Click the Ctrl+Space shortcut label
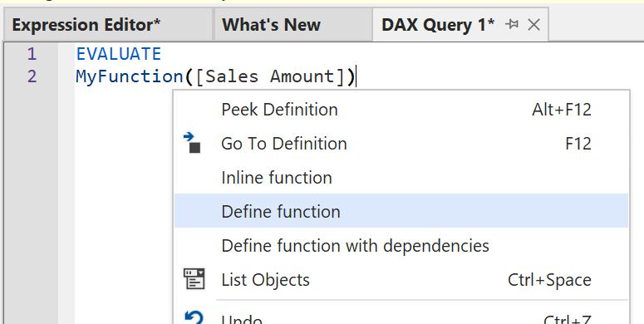This screenshot has height=324, width=644. (x=549, y=280)
